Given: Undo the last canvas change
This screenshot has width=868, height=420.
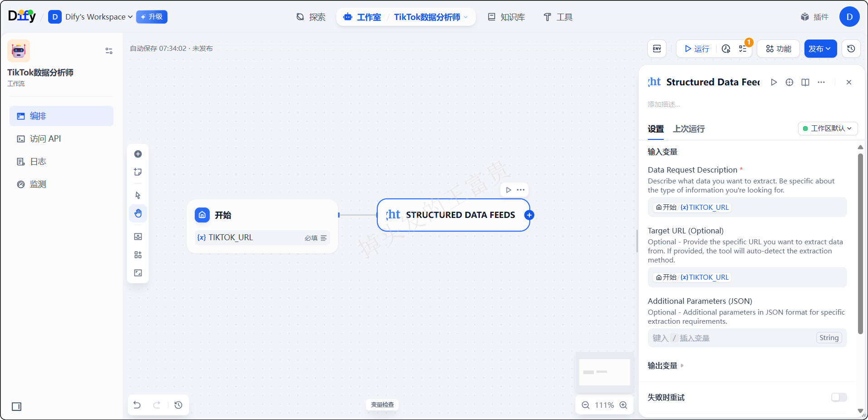Looking at the screenshot, I should point(137,405).
